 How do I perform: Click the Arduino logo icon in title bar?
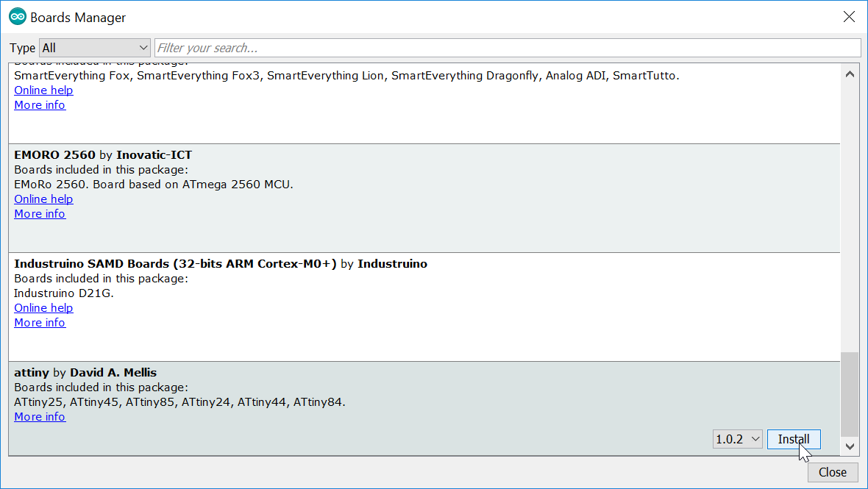pyautogui.click(x=17, y=17)
